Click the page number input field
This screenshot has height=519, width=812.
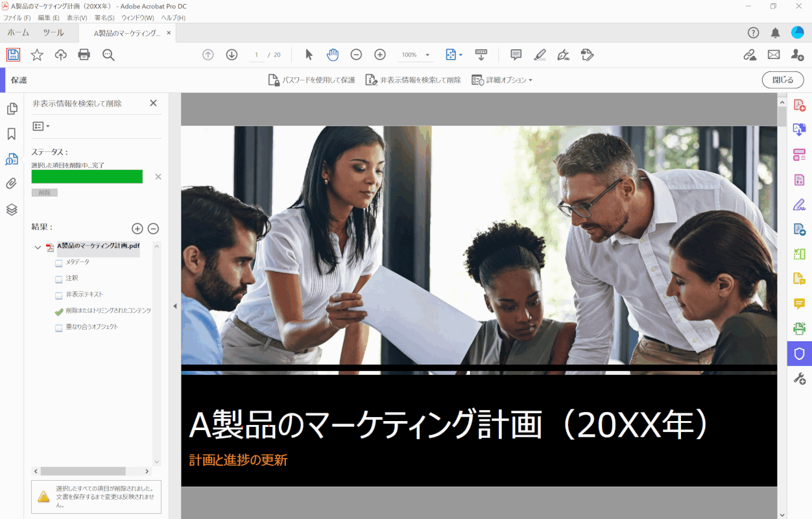[256, 54]
